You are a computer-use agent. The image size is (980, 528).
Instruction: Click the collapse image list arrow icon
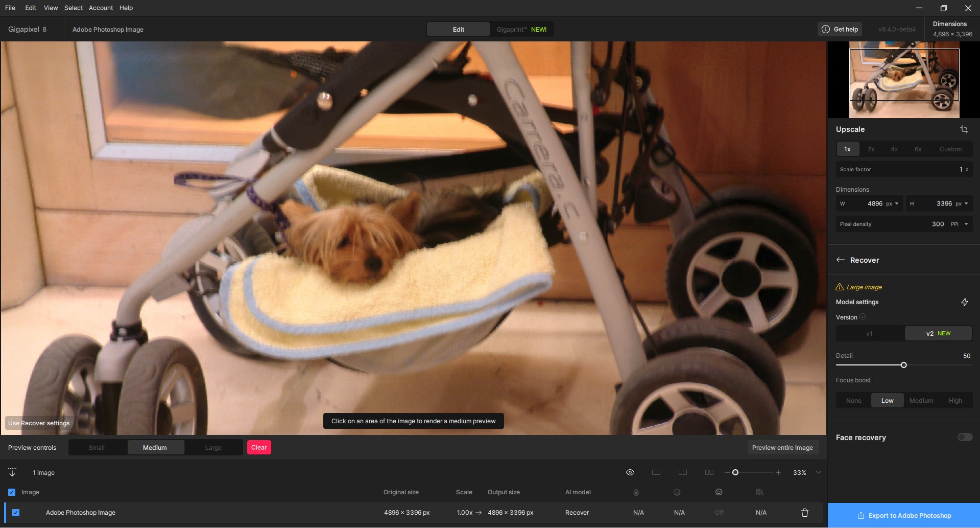pyautogui.click(x=12, y=472)
